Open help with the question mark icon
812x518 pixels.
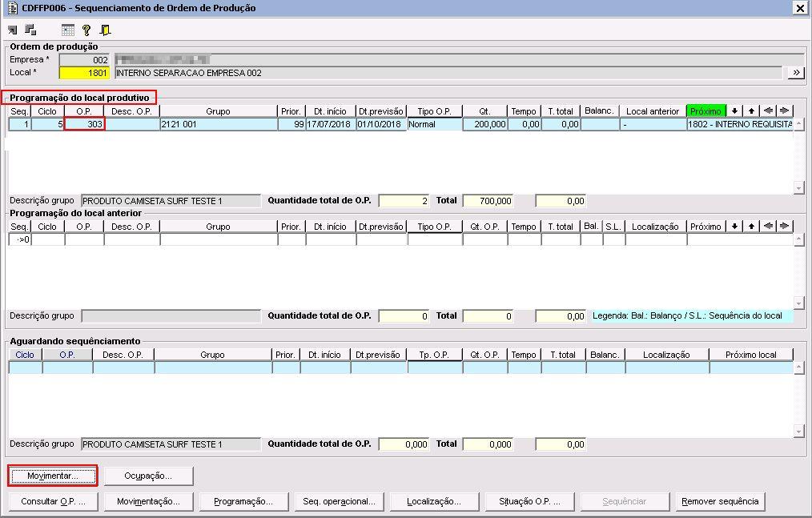(x=86, y=30)
